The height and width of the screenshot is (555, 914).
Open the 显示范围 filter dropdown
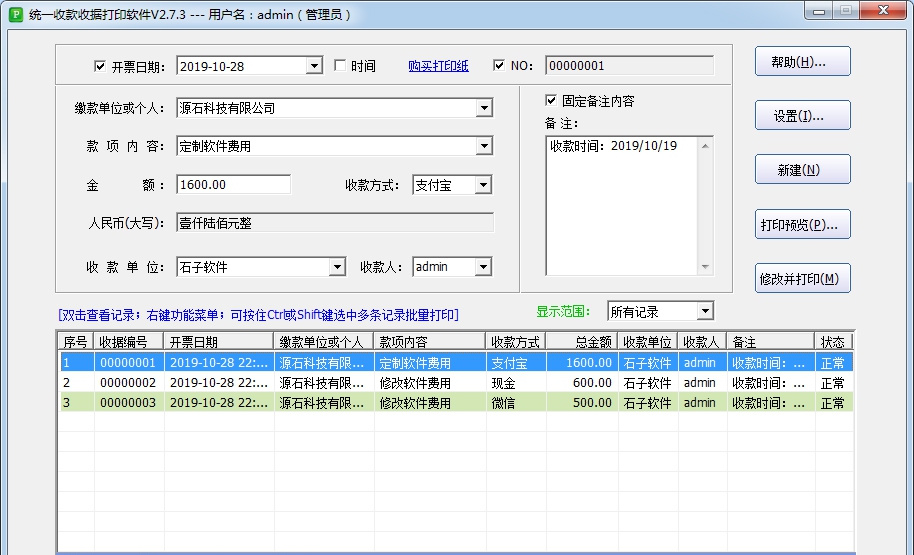[x=704, y=312]
